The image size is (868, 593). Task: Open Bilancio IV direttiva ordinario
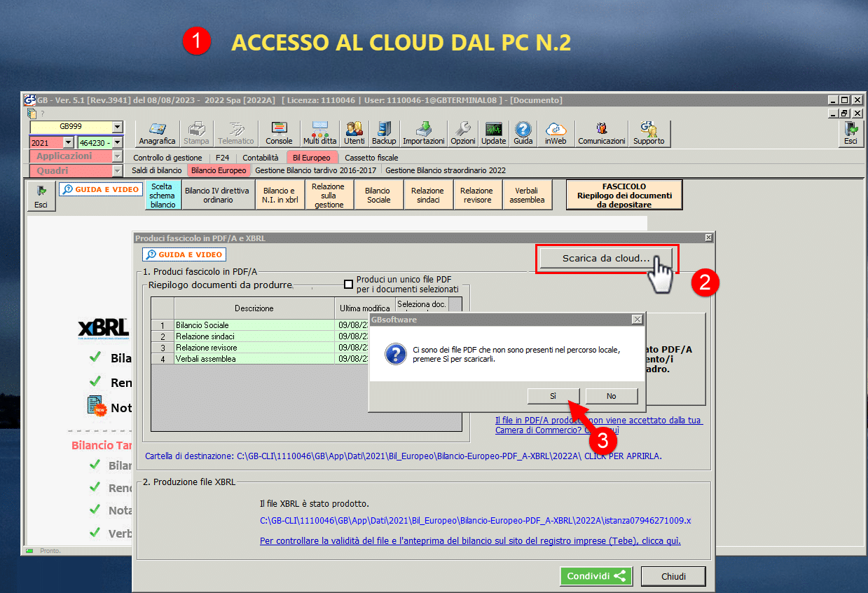[x=217, y=195]
